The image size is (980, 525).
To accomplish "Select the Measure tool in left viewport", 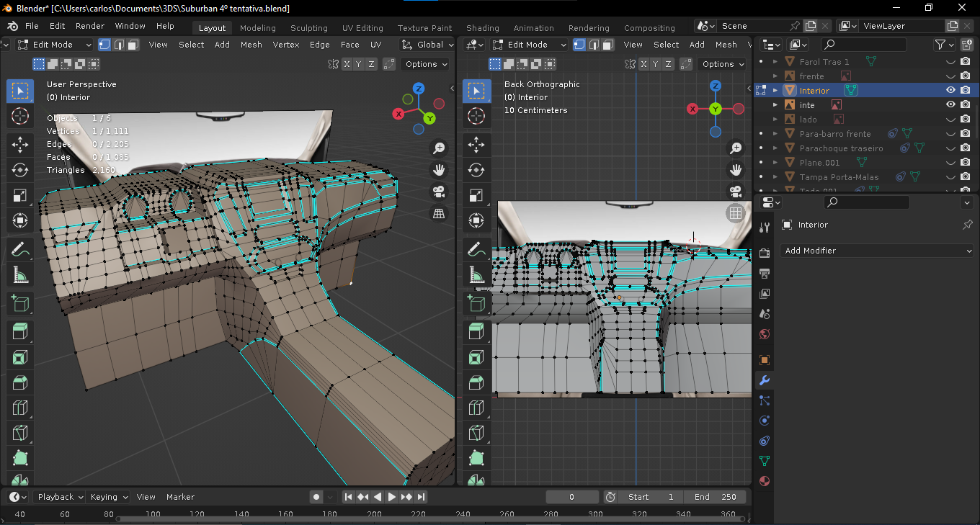I will pyautogui.click(x=20, y=274).
